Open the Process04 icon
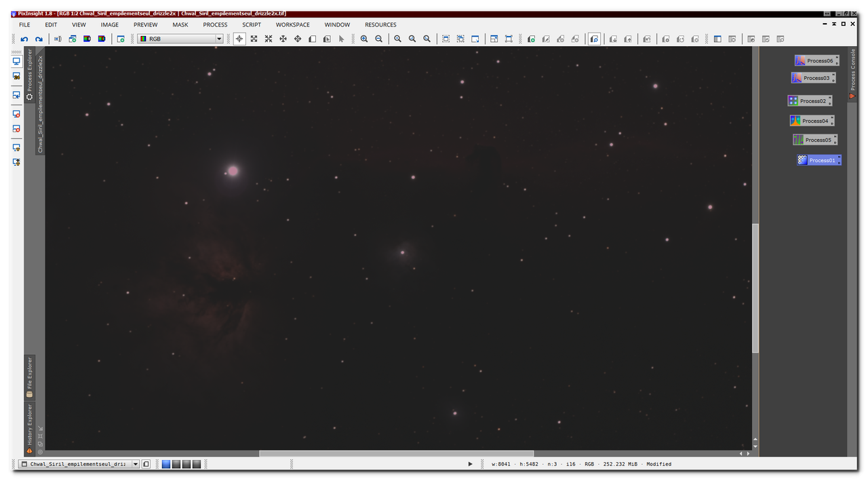 coord(812,121)
